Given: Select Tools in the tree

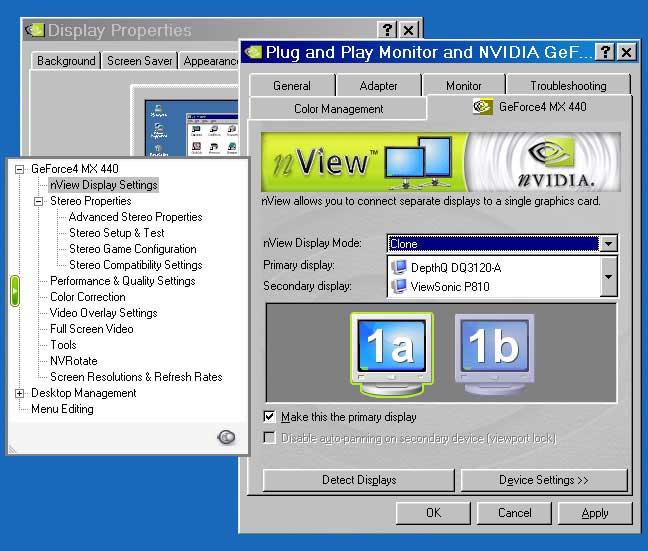Looking at the screenshot, I should (x=63, y=345).
